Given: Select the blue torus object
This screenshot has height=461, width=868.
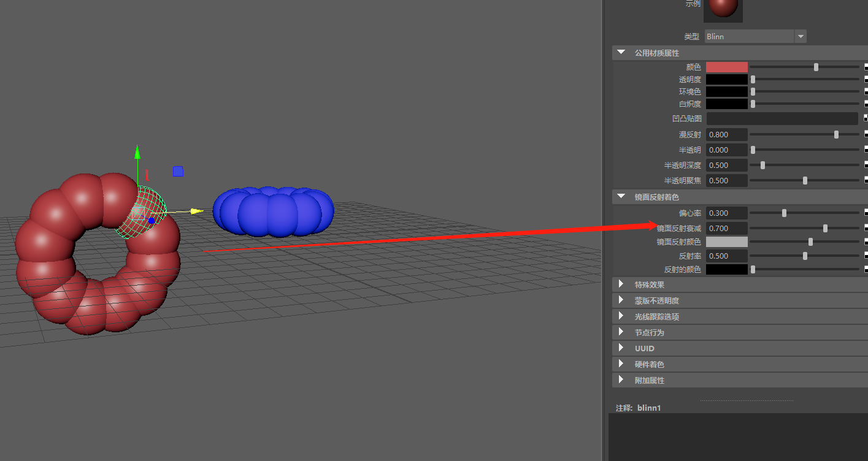Looking at the screenshot, I should pyautogui.click(x=273, y=212).
